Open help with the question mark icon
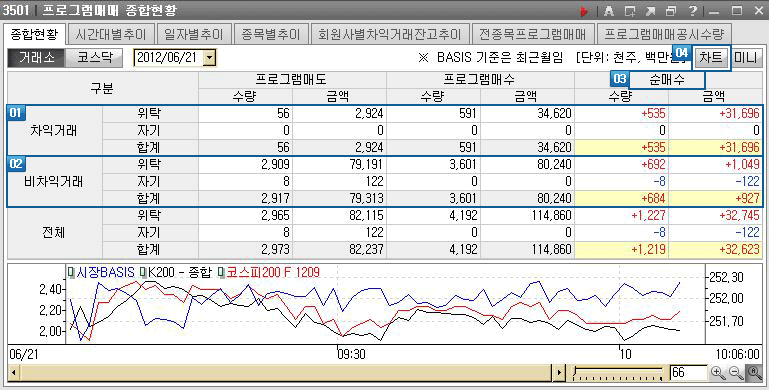Screen dimensions: 769x390 (692, 10)
